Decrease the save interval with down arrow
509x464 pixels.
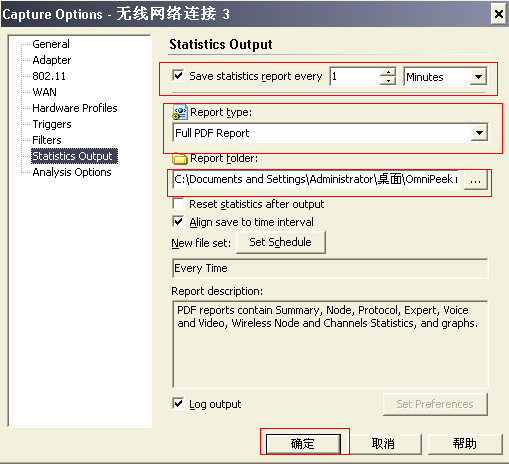click(388, 81)
